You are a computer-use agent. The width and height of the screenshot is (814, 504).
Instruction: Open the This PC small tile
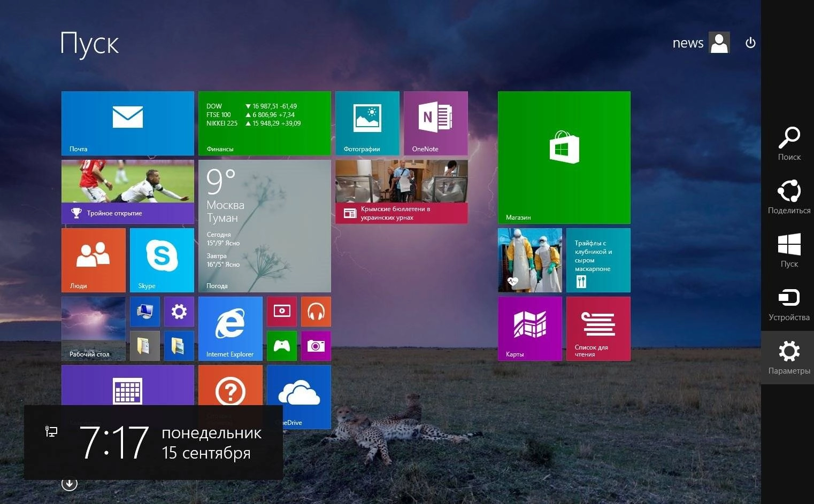[145, 312]
